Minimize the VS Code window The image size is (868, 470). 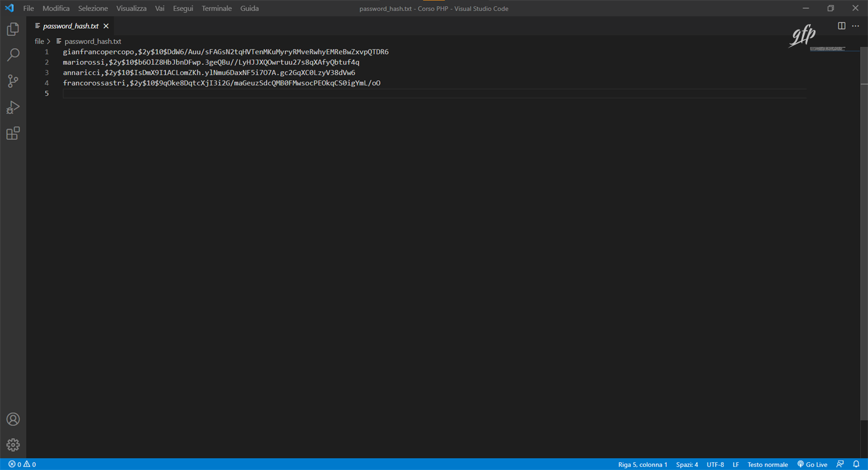(806, 8)
